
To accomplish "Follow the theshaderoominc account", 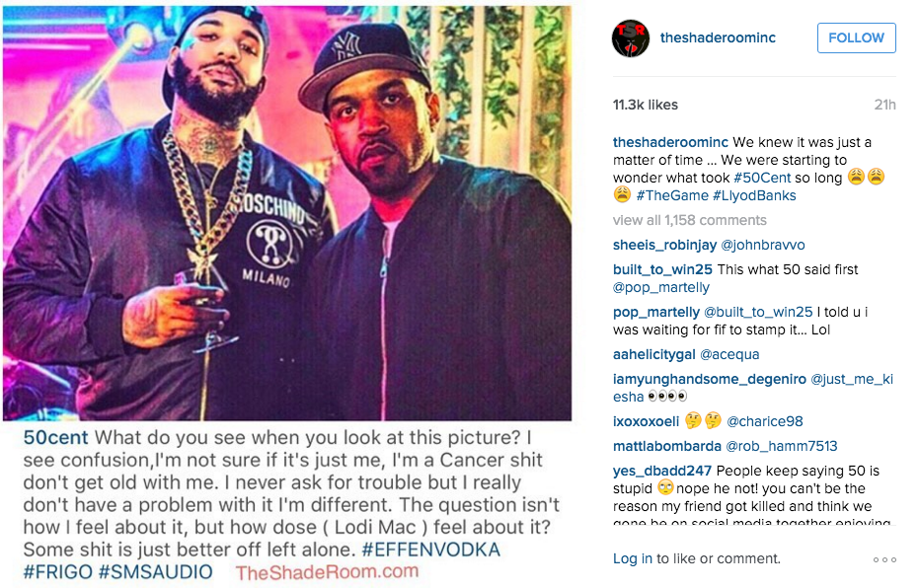I will [x=856, y=38].
